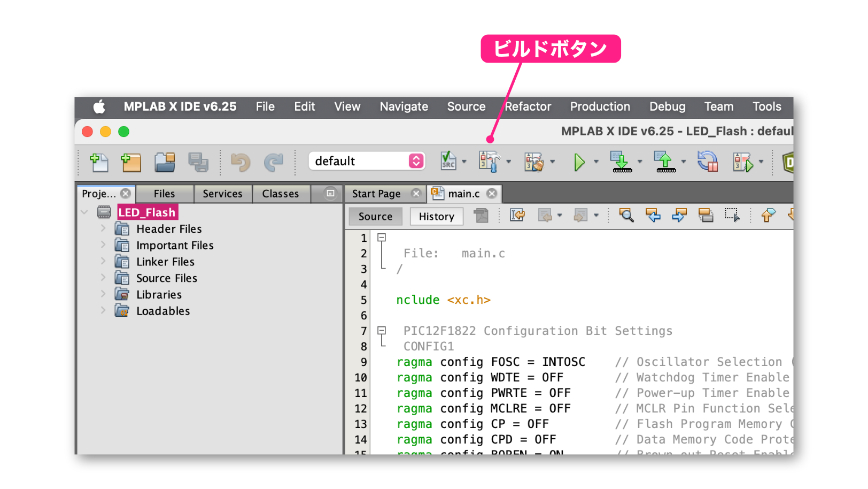The height and width of the screenshot is (489, 868).
Task: Click Find Next Occurrence icon
Action: click(x=679, y=216)
